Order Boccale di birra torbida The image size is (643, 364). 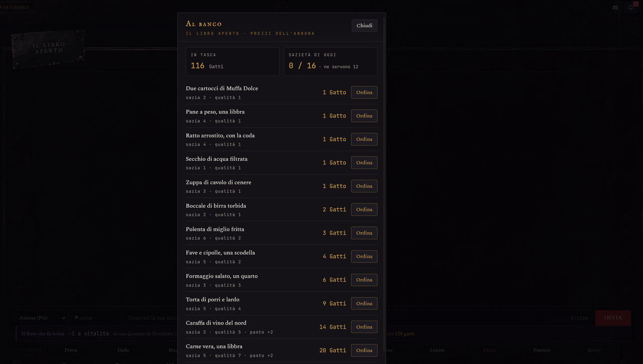click(364, 209)
